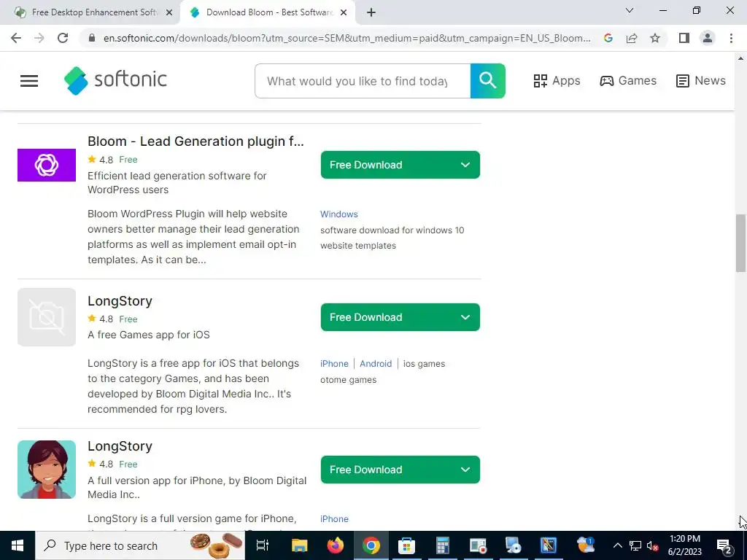Click the 'website templates' tag
Viewport: 747px width, 560px height.
point(357,246)
